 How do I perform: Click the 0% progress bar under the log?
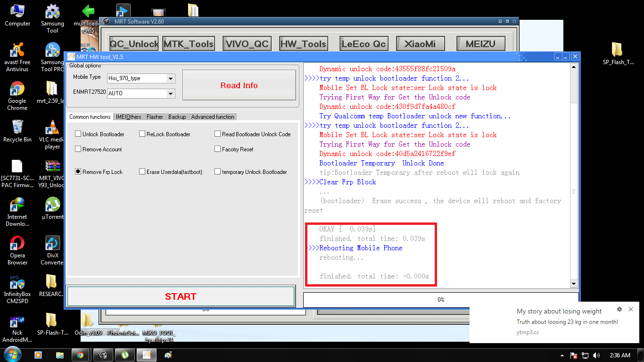(x=441, y=300)
